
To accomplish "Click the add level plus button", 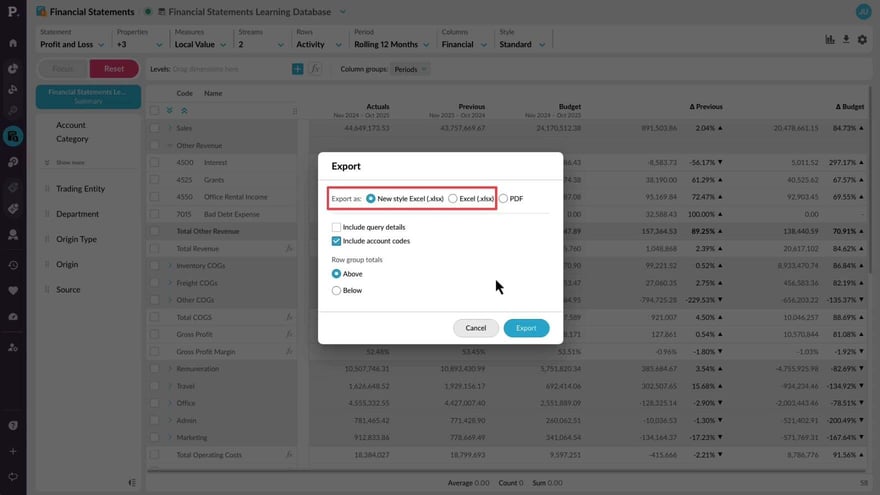I will point(297,69).
